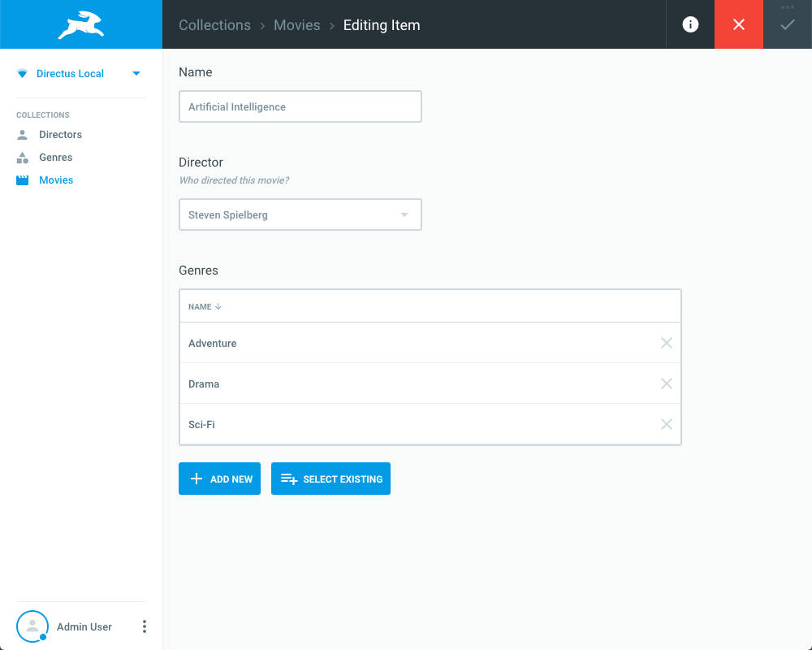
Task: Focus the Name input field
Action: pyautogui.click(x=300, y=106)
